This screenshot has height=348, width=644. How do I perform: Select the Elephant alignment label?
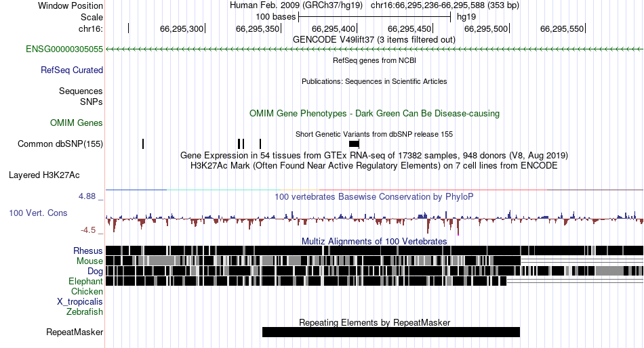click(85, 282)
